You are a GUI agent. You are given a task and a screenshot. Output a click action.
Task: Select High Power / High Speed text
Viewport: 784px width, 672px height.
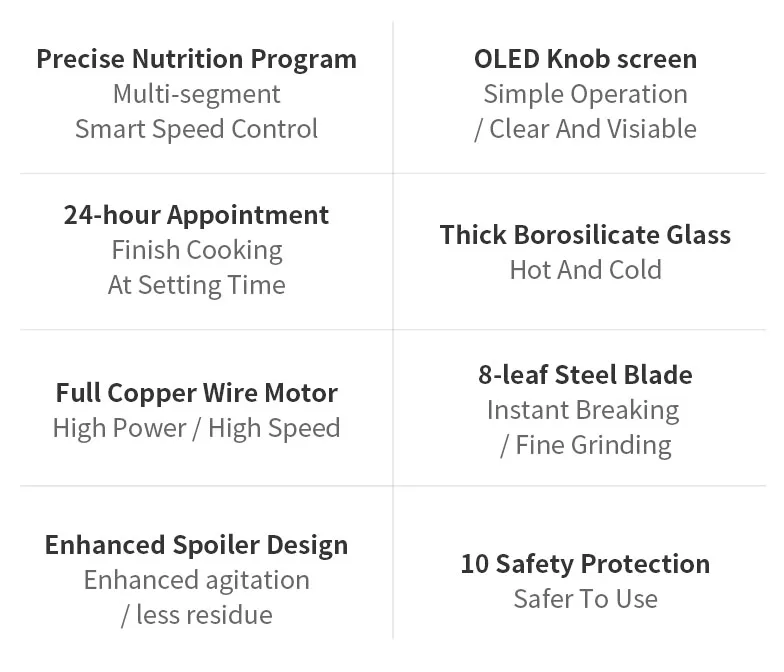[x=196, y=428]
